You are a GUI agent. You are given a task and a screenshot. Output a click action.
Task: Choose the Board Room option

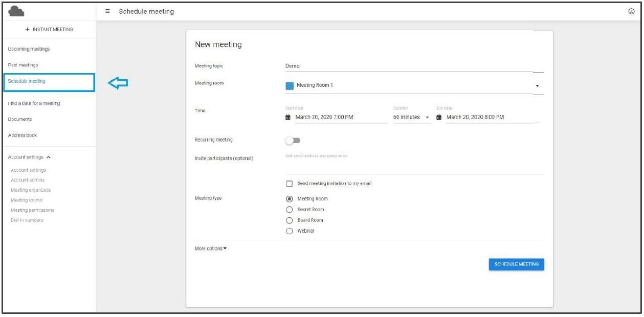290,220
